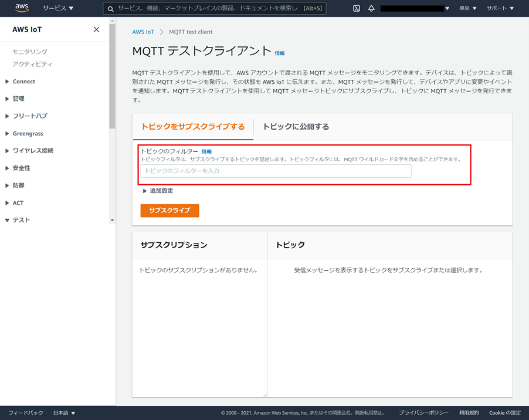The image size is (529, 420).
Task: Open the プライバシーポリシー footer link
Action: [424, 413]
